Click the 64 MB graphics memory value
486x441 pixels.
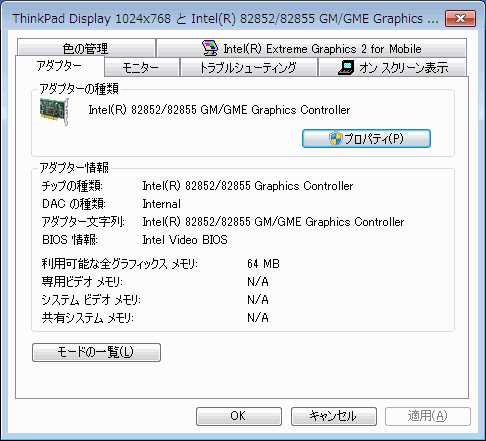pyautogui.click(x=263, y=264)
